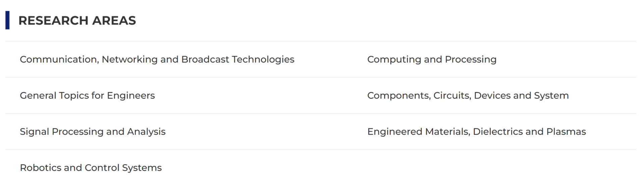The image size is (644, 191).
Task: Click the word "Engineers" in General Topics
Action: point(131,95)
